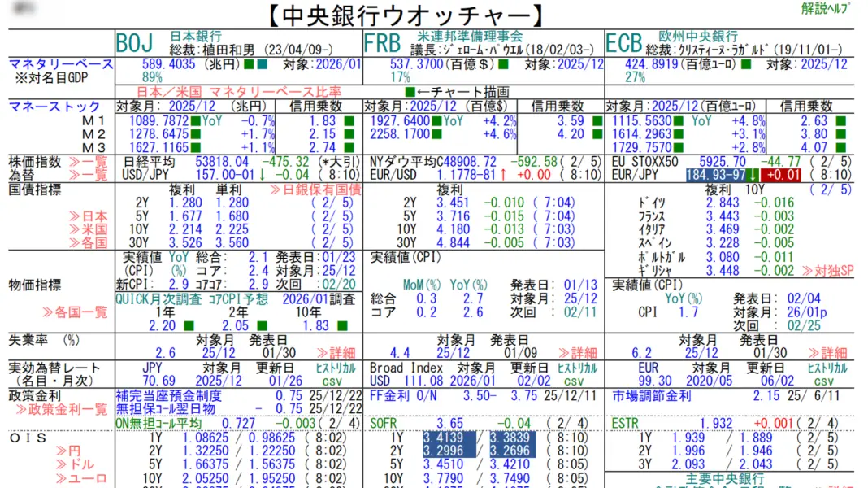The image size is (868, 488).
Task: Open chart icon beside ECB M1 1115.5630
Action: pyautogui.click(x=678, y=120)
